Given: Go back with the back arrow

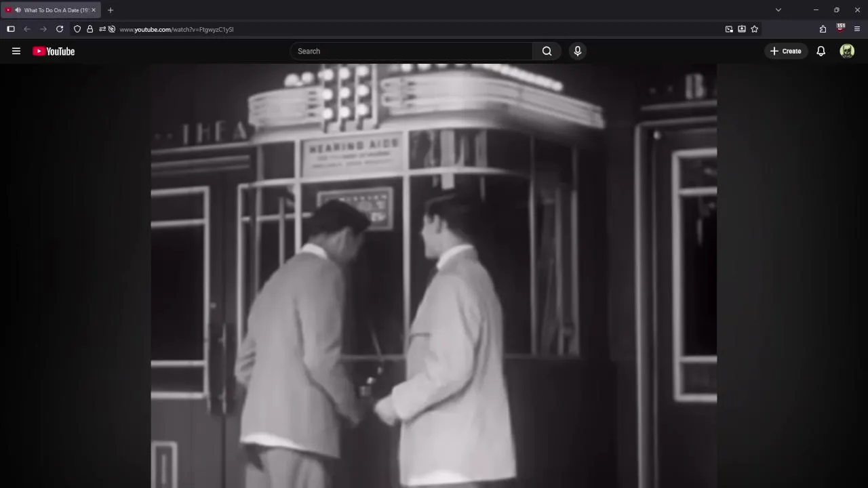Looking at the screenshot, I should [x=27, y=29].
